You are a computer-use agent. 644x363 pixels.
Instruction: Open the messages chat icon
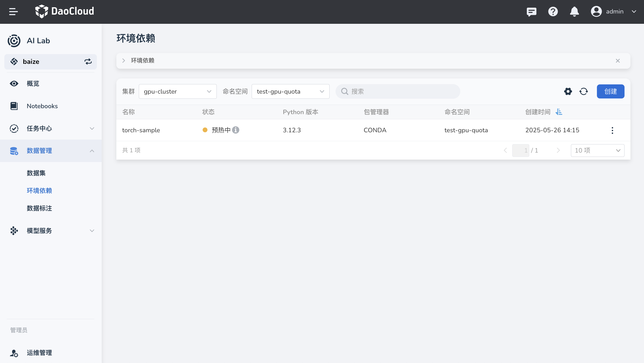[531, 12]
